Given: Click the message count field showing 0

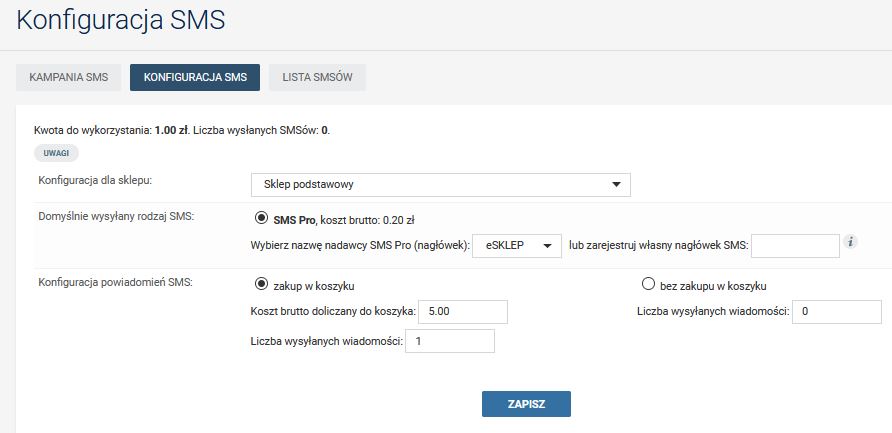Looking at the screenshot, I should tap(837, 312).
